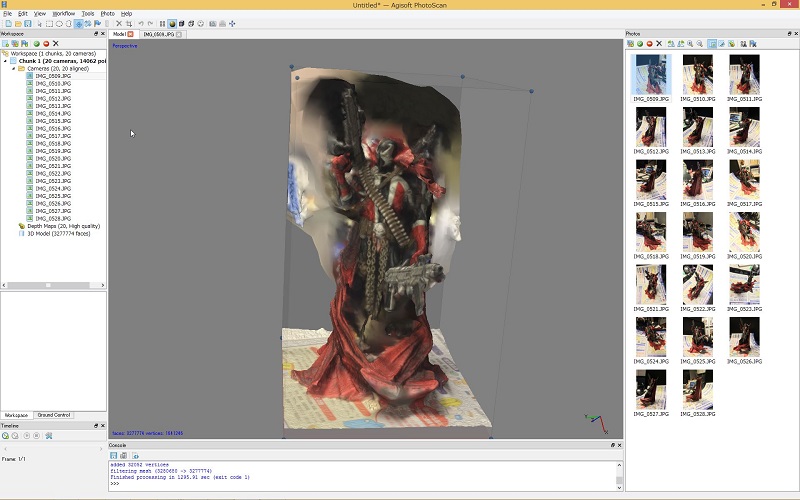This screenshot has width=800, height=500.
Task: Switch to the Ground Control tab
Action: tap(54, 415)
